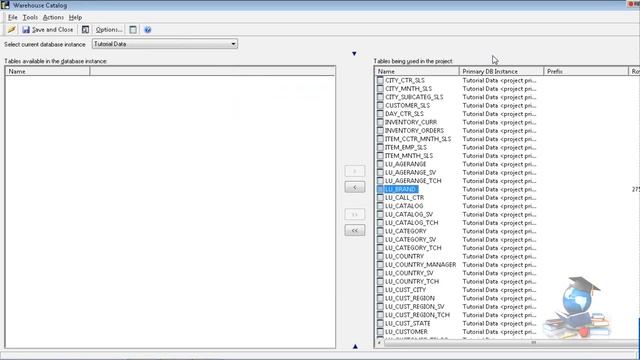The width and height of the screenshot is (640, 360).
Task: Select the LU_BRAND table row
Action: click(x=401, y=189)
